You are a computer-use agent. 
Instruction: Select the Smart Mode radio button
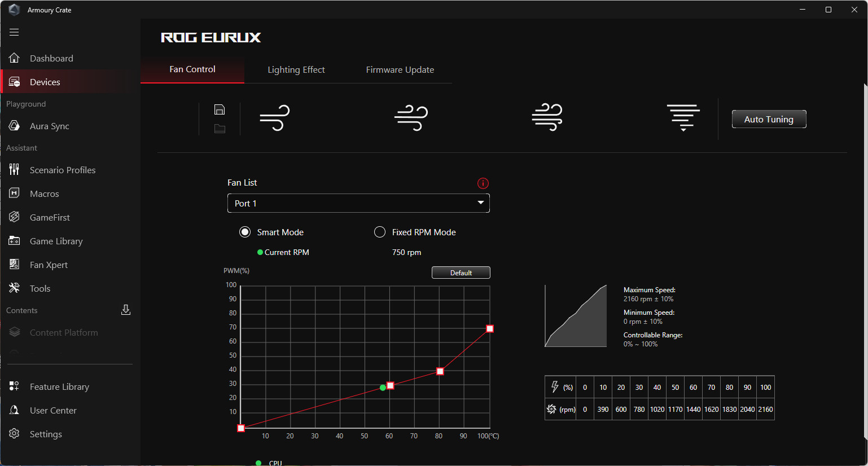point(245,232)
